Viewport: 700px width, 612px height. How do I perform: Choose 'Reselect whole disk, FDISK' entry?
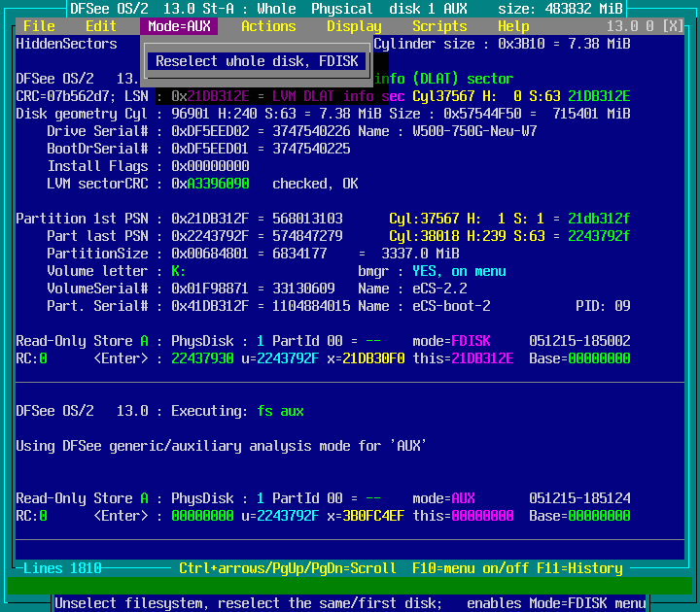tap(257, 61)
